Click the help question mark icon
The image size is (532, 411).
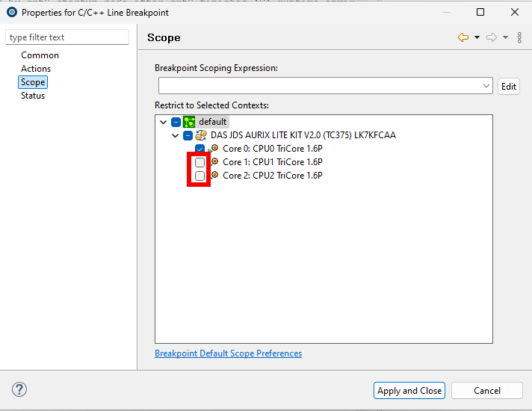[20, 389]
